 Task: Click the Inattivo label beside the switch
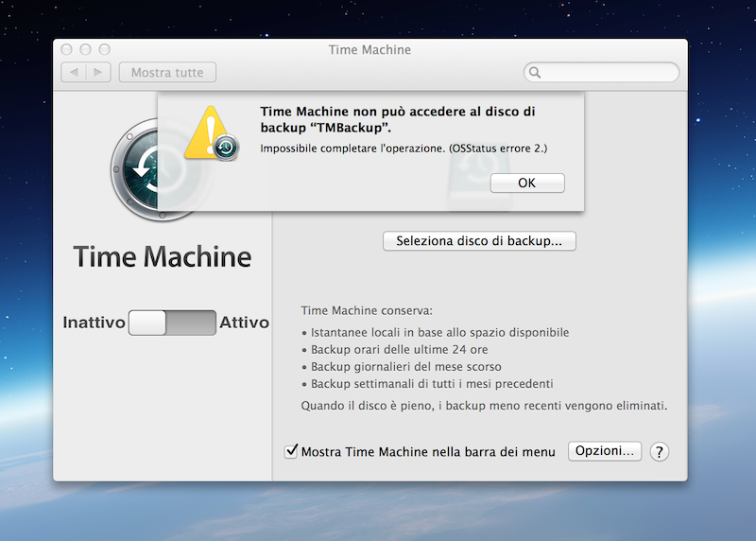coord(94,323)
